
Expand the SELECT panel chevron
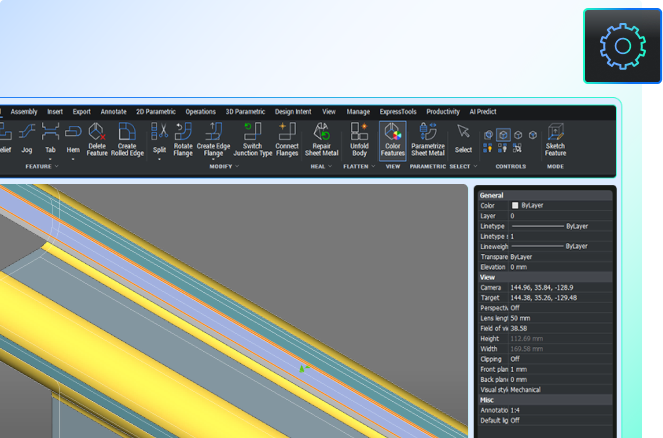pyautogui.click(x=475, y=167)
